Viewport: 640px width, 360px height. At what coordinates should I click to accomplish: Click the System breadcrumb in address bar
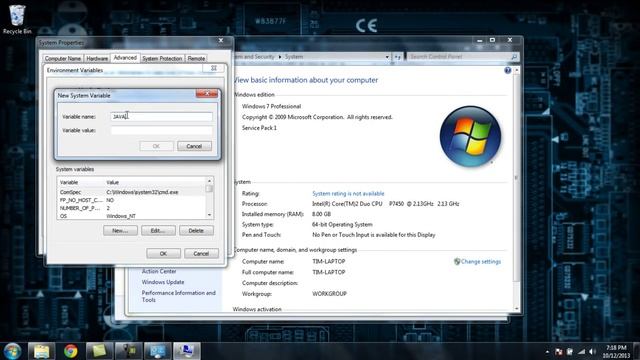tap(294, 57)
